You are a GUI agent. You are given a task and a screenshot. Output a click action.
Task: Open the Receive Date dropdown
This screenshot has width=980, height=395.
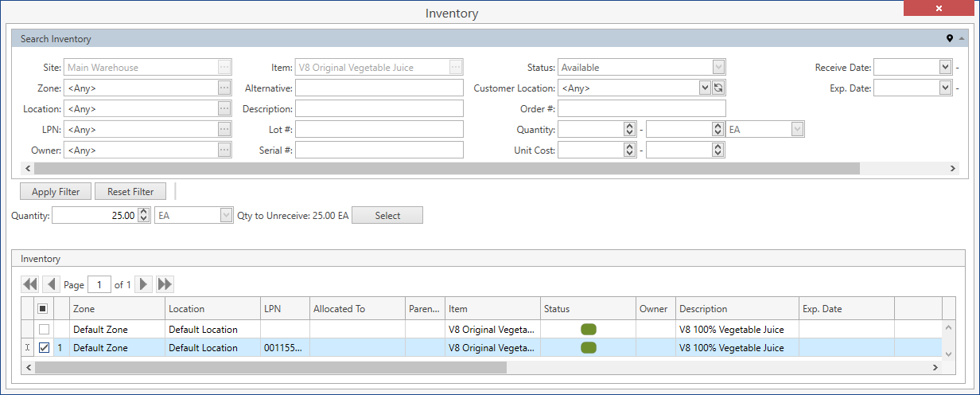pos(945,68)
